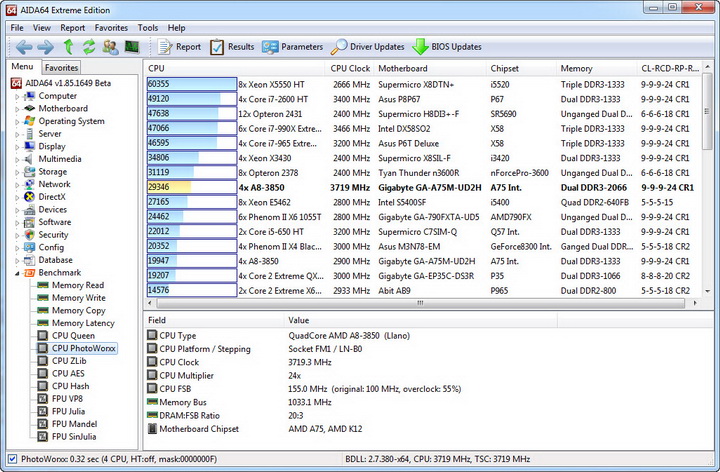Expand the Multimedia tree node
This screenshot has height=472, width=720.
coord(17,159)
